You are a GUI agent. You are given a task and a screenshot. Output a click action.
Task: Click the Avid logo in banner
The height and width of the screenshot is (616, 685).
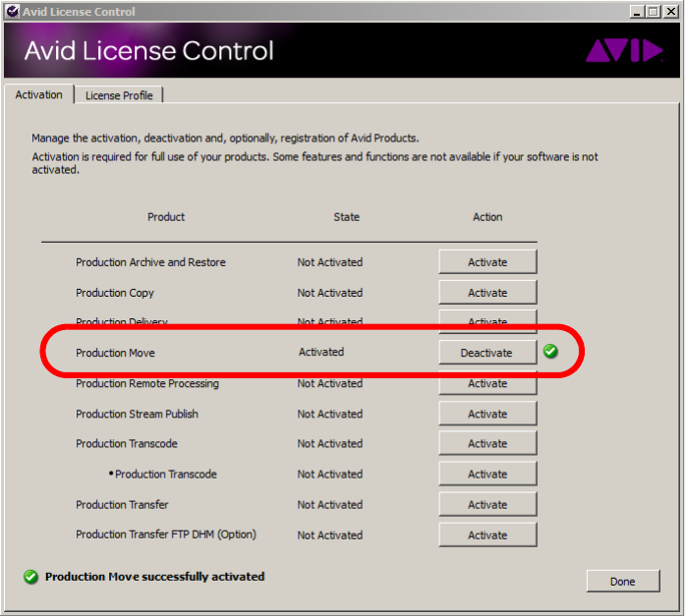tap(624, 51)
